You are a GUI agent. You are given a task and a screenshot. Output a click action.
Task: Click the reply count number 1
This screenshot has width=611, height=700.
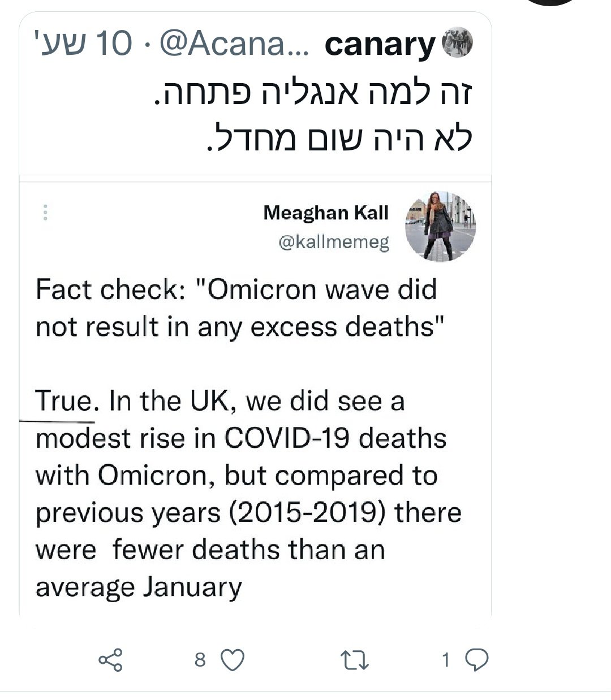[x=446, y=660]
